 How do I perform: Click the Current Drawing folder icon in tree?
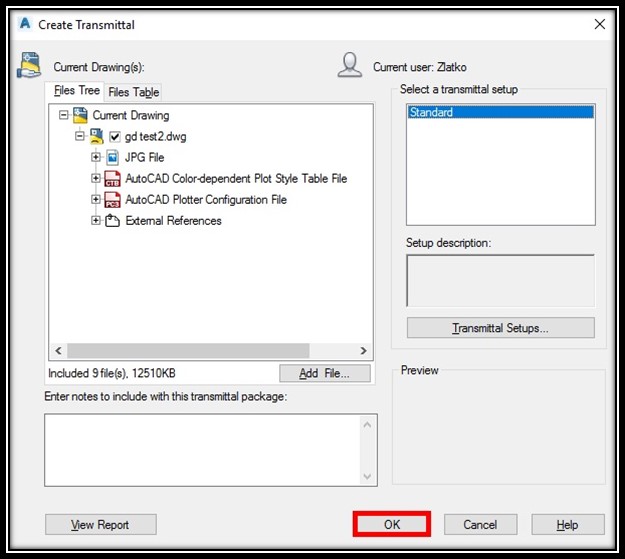(x=81, y=115)
